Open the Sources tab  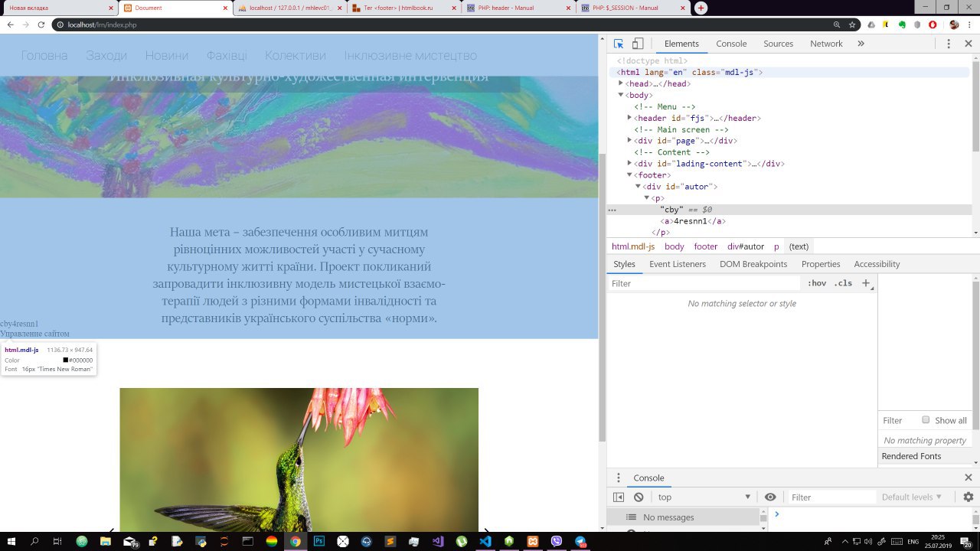coord(778,44)
